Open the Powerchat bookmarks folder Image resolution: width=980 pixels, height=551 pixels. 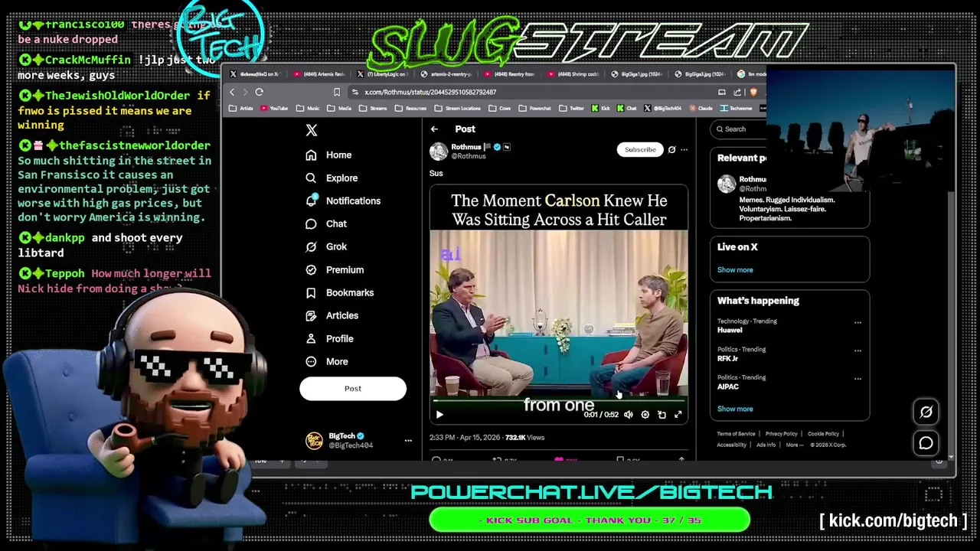point(535,109)
